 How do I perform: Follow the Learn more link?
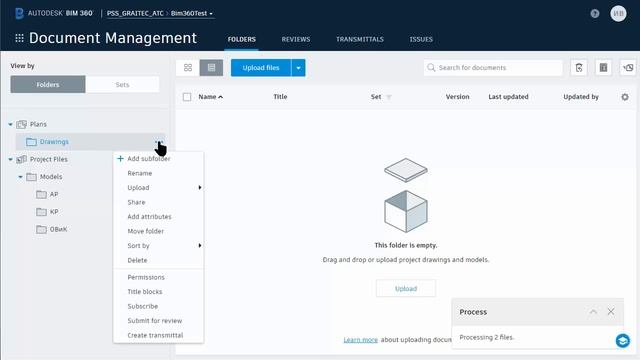coord(360,340)
